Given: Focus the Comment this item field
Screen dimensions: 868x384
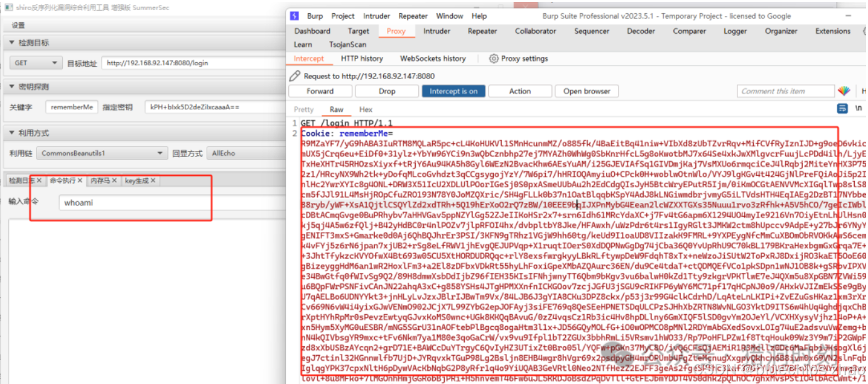Looking at the screenshot, I should click(x=786, y=91).
